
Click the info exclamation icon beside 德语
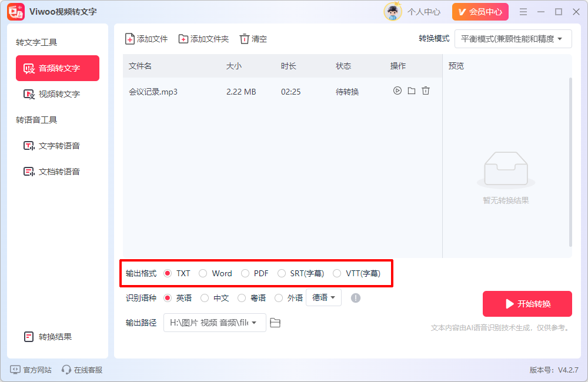(x=356, y=298)
